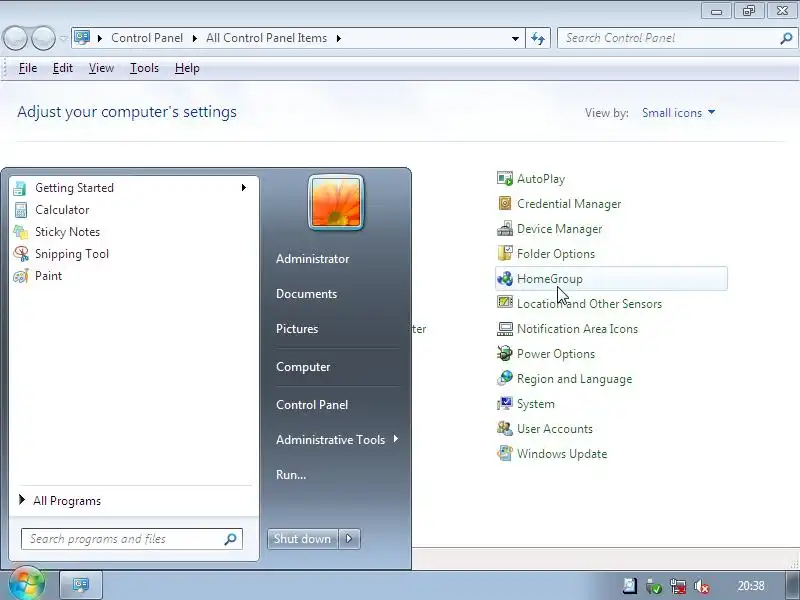
Task: Click the Start menu search magnifier
Action: coord(231,539)
